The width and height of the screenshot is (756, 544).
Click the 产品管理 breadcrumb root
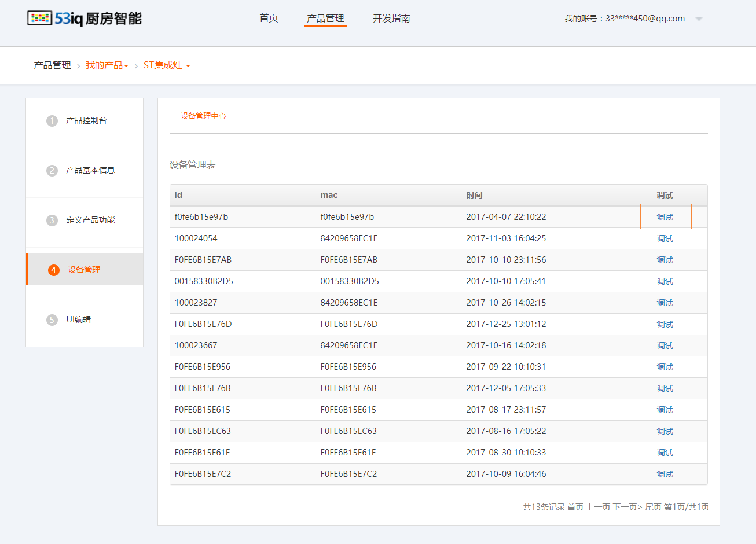pos(52,65)
